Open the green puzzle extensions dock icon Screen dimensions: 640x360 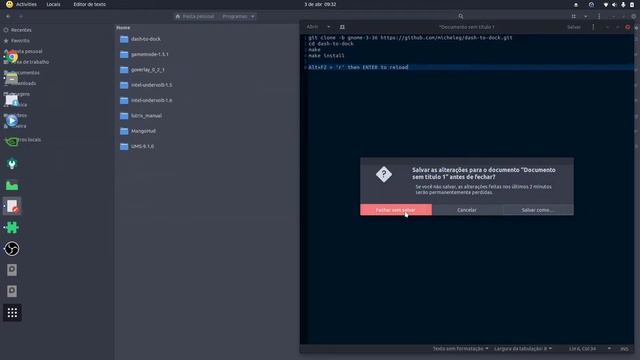(12, 227)
